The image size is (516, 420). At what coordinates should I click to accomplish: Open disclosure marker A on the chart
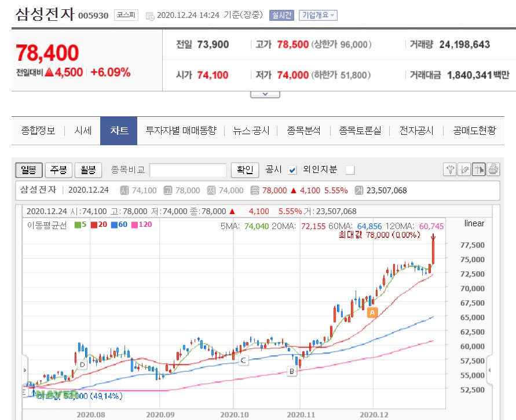tap(372, 312)
